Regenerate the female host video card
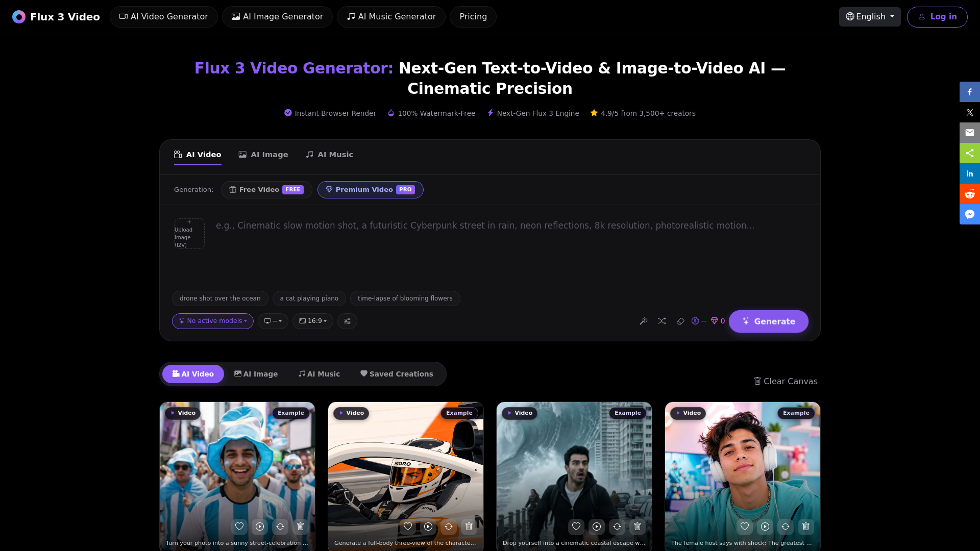980x551 pixels. [x=786, y=526]
